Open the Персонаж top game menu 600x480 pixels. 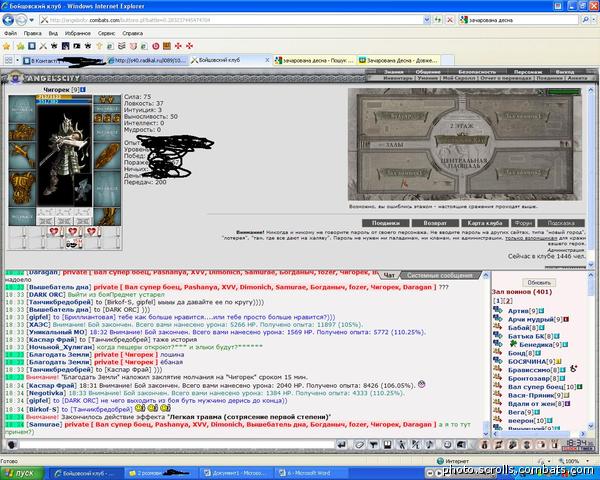tap(528, 72)
